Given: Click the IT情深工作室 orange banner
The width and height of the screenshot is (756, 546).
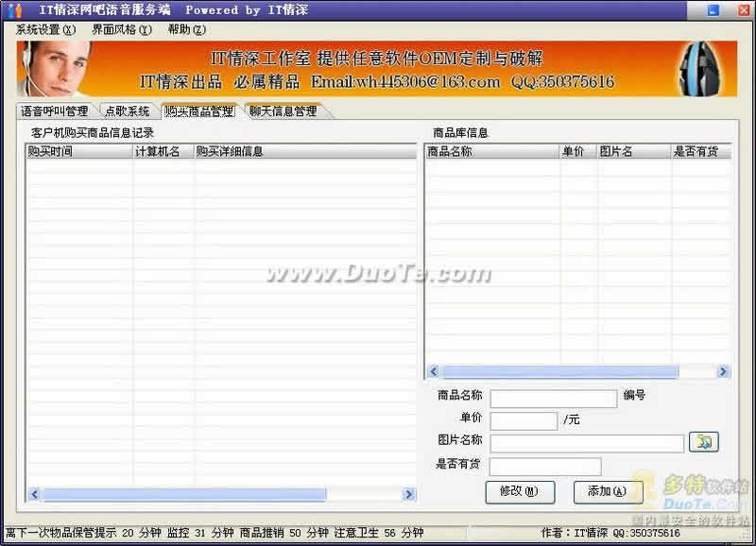Looking at the screenshot, I should (x=376, y=69).
